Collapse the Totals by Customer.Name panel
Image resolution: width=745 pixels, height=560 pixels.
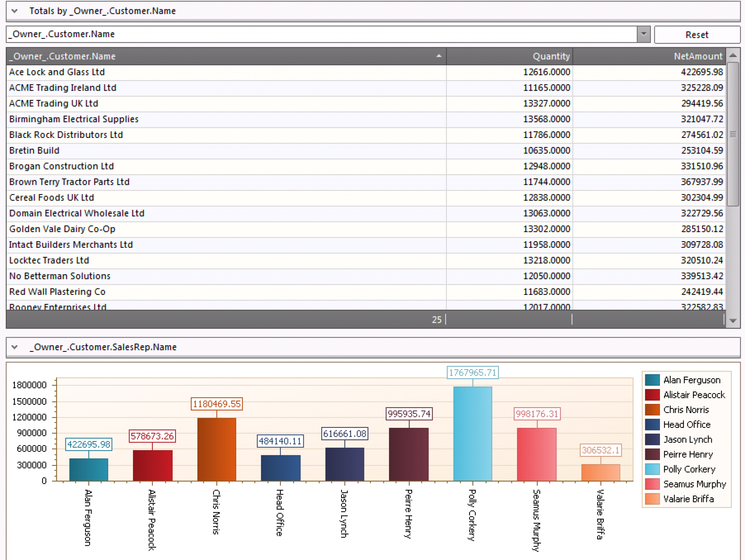point(13,11)
